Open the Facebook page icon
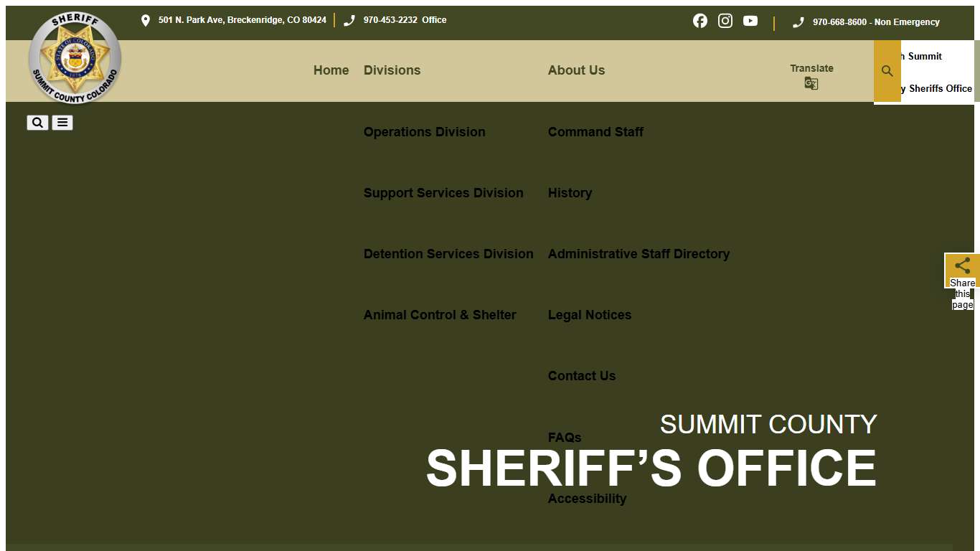This screenshot has height=551, width=980. (699, 20)
